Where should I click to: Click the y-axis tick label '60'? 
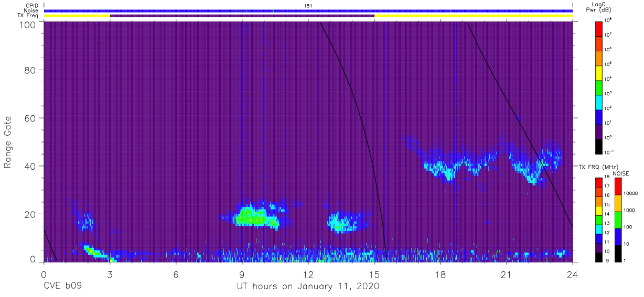(29, 118)
